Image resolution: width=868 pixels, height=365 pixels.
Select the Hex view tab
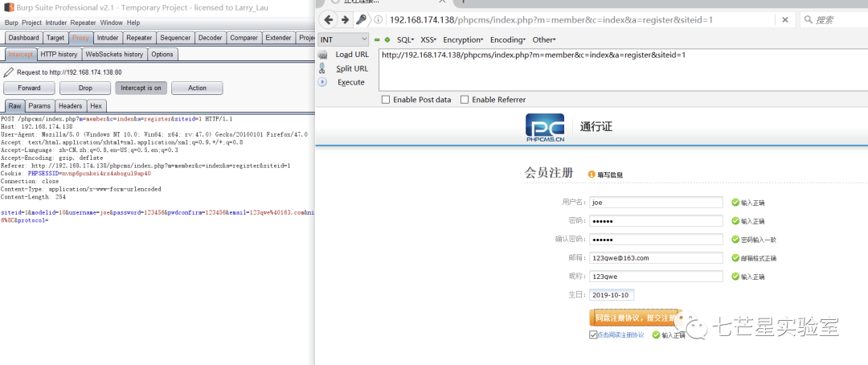(x=96, y=106)
